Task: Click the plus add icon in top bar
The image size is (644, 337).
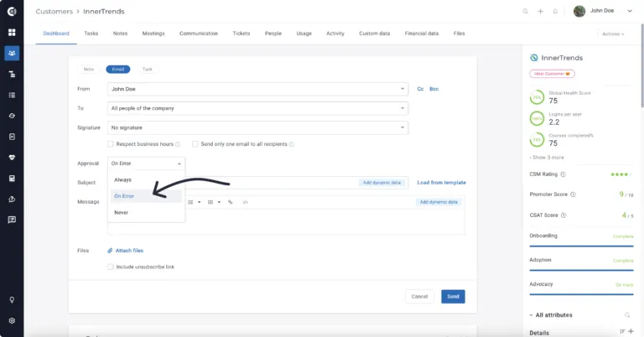Action: coord(541,11)
